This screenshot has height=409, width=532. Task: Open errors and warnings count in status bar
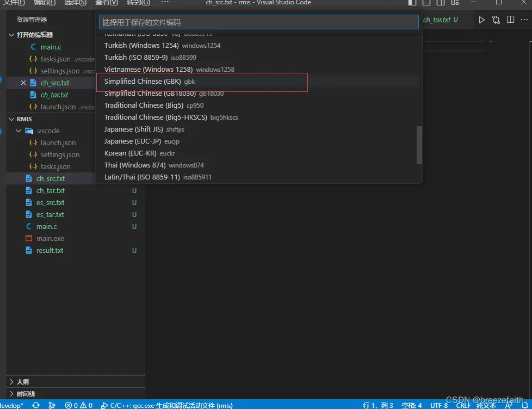(x=79, y=405)
